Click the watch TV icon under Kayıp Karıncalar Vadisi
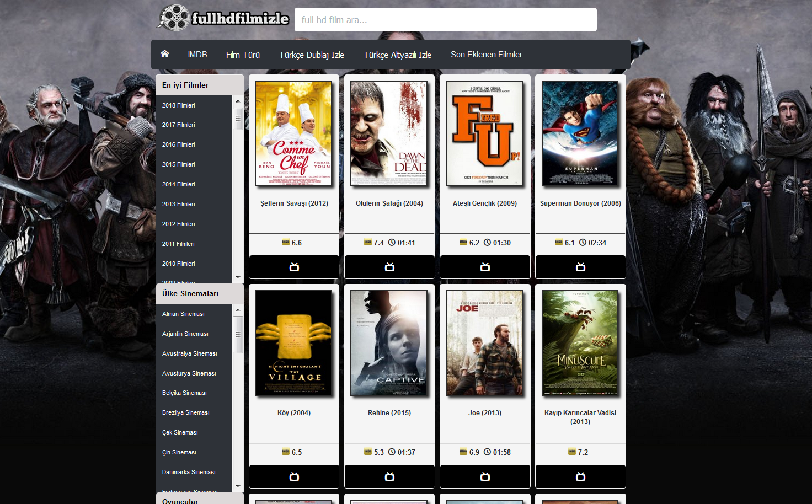Screen dimensions: 812x504 pos(580,476)
